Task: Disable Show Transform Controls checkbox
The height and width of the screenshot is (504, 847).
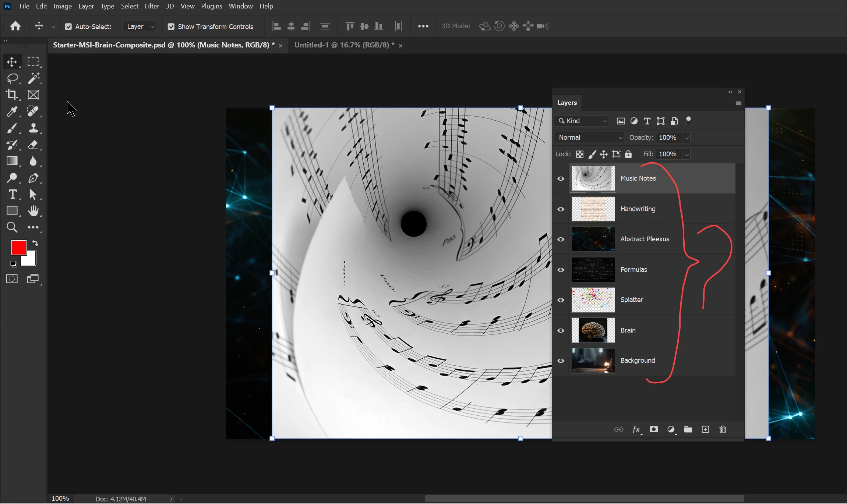Action: click(x=171, y=26)
